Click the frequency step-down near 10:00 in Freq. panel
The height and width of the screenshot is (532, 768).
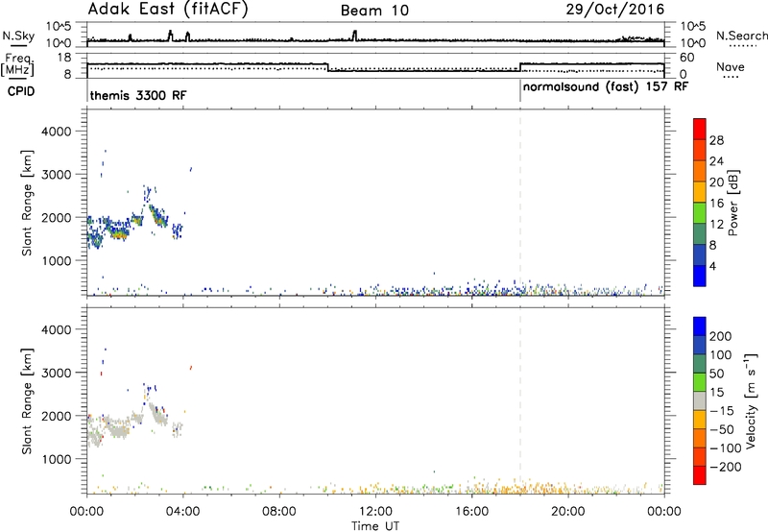pyautogui.click(x=327, y=67)
